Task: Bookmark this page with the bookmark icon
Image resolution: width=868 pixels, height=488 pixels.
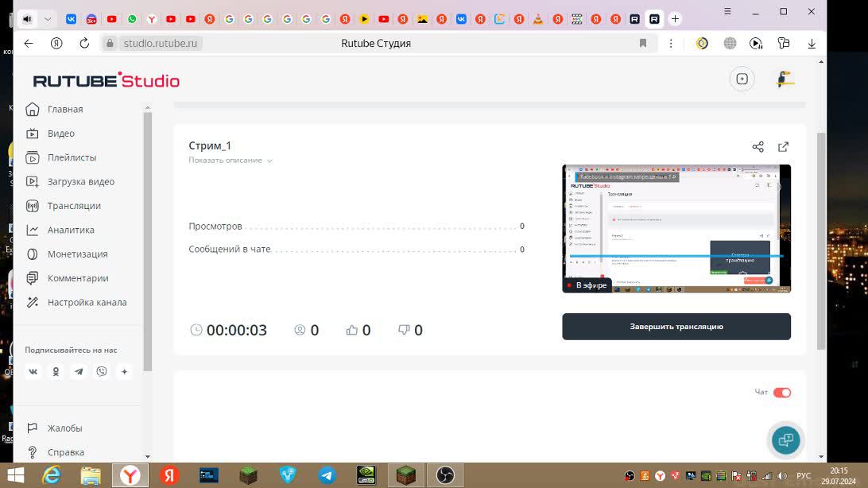Action: [643, 43]
